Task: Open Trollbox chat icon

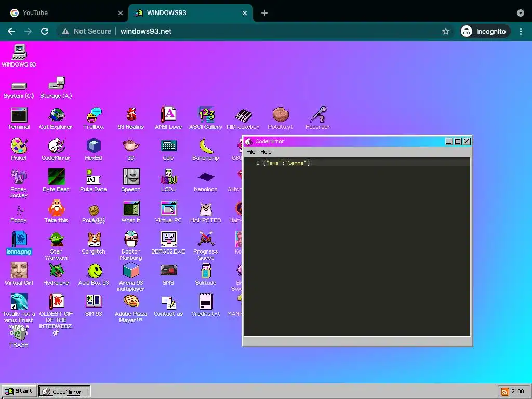Action: tap(94, 118)
